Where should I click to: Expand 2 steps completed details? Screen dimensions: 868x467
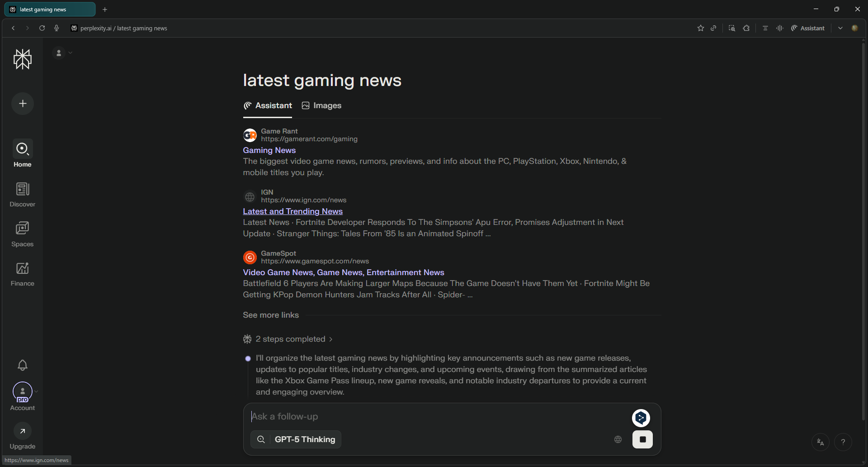click(x=288, y=339)
